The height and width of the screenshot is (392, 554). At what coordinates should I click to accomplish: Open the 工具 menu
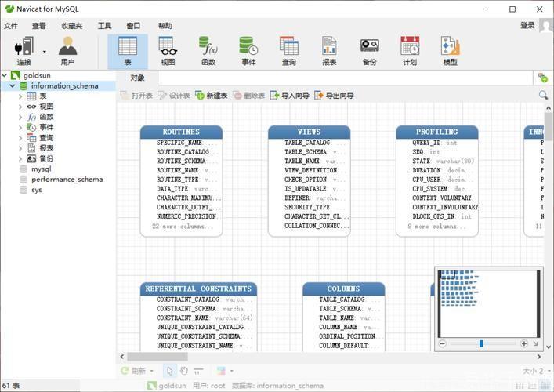104,26
